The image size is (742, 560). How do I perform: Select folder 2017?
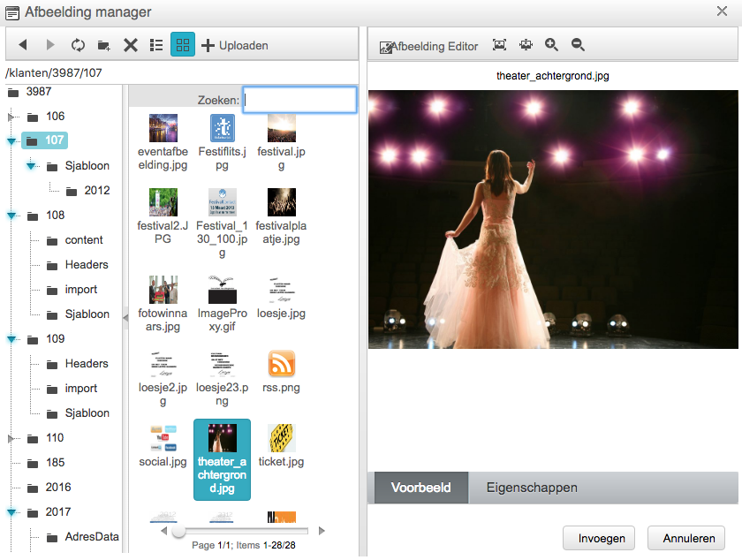(x=49, y=512)
